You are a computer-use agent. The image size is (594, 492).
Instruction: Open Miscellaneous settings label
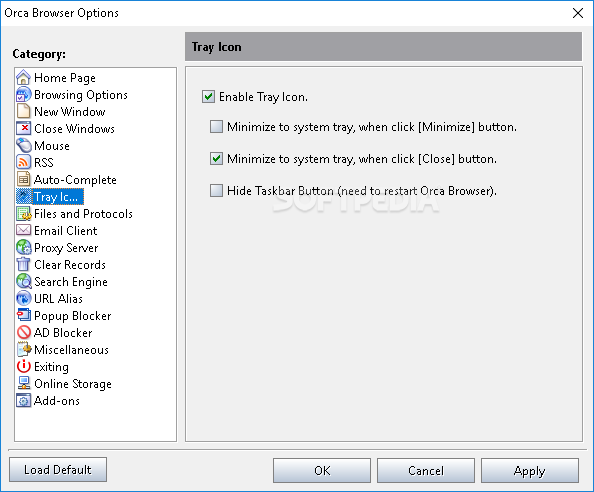71,350
